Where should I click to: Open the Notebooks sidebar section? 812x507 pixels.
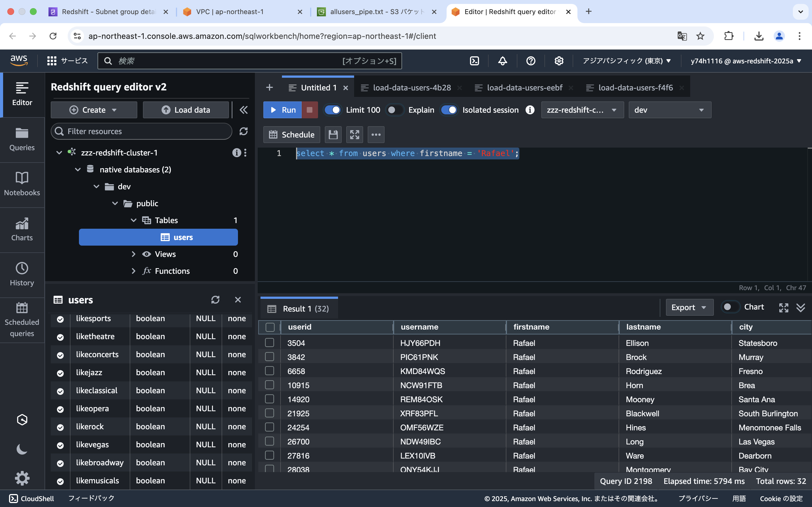click(x=22, y=184)
